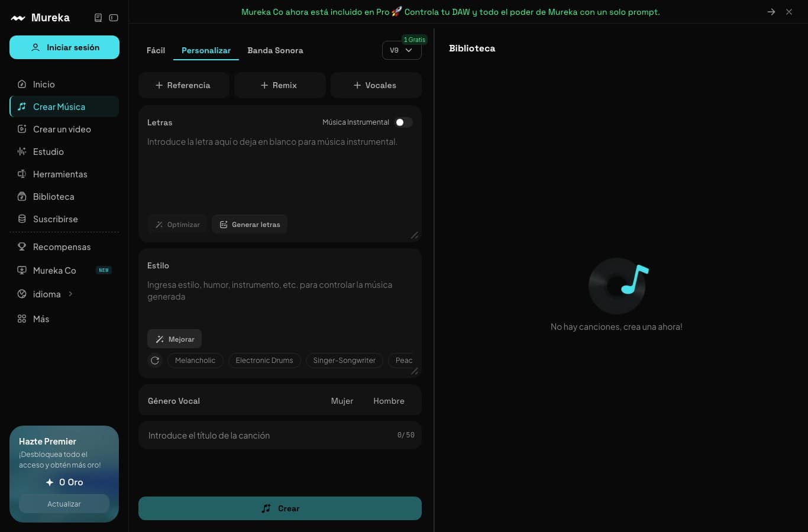This screenshot has height=532, width=808.
Task: Open Herramientas in the sidebar
Action: click(64, 174)
